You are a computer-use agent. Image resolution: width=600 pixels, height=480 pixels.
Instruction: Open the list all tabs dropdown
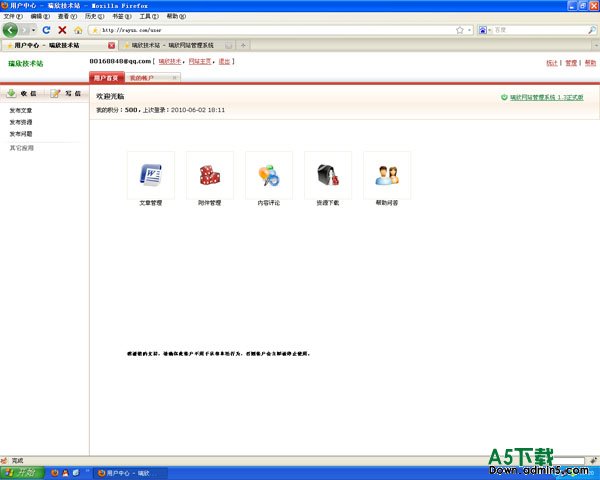[595, 46]
